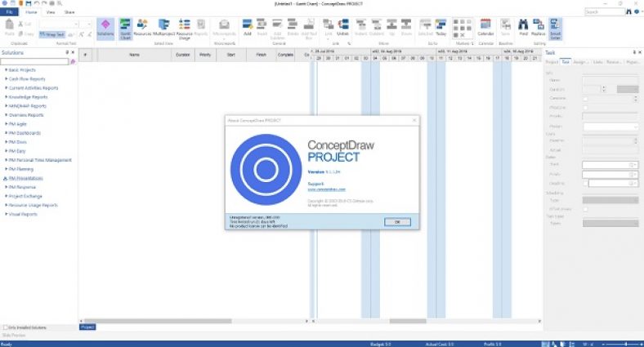Click the Save icon in quick access toolbar

pos(29,3)
